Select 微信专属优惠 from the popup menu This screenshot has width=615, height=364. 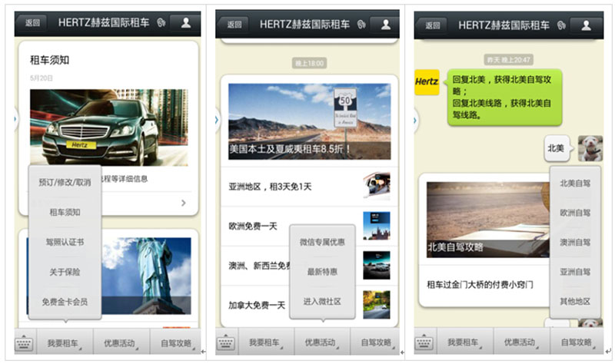point(322,242)
